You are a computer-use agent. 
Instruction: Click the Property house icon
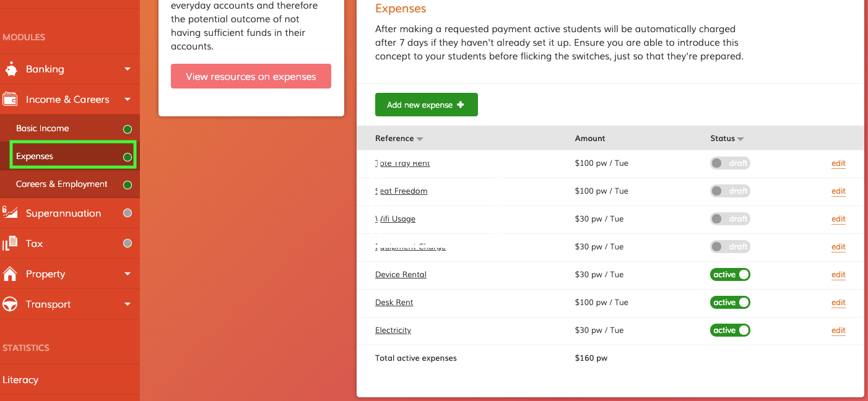click(x=10, y=274)
